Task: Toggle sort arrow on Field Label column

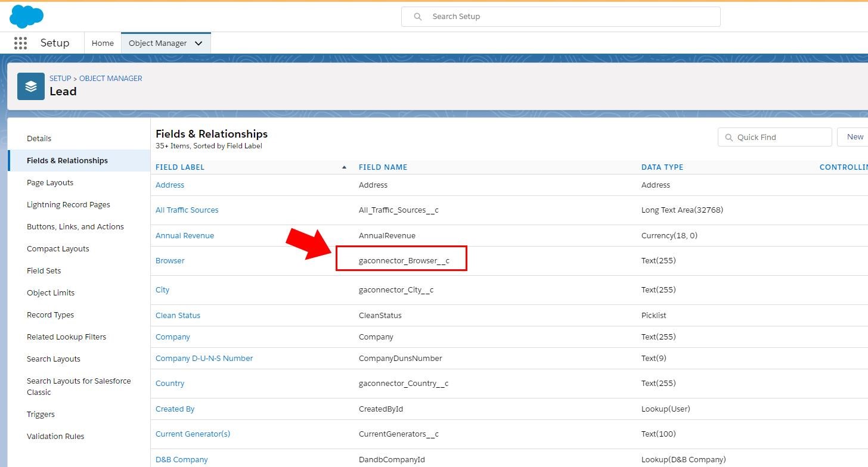Action: pos(344,167)
